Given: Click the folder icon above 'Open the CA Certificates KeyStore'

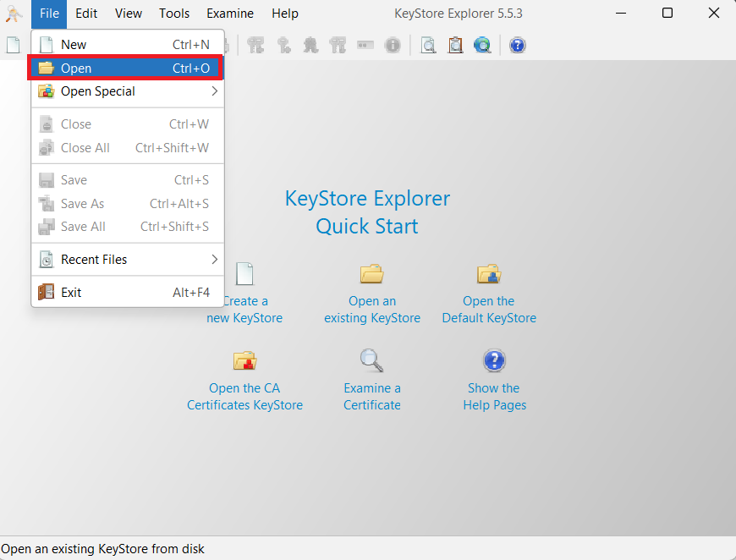Looking at the screenshot, I should pos(244,361).
